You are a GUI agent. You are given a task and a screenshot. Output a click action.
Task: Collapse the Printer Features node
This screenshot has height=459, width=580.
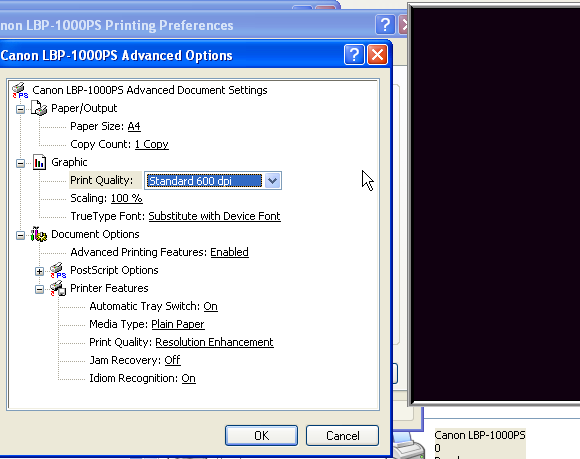40,289
